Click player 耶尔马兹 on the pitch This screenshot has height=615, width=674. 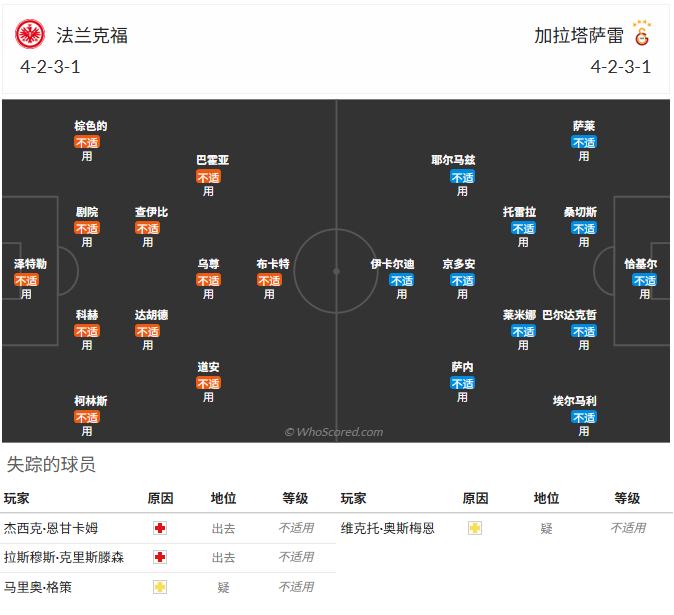click(x=453, y=160)
